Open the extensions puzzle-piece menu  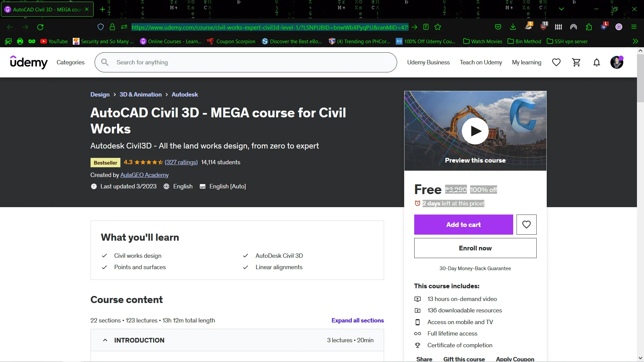tap(589, 27)
